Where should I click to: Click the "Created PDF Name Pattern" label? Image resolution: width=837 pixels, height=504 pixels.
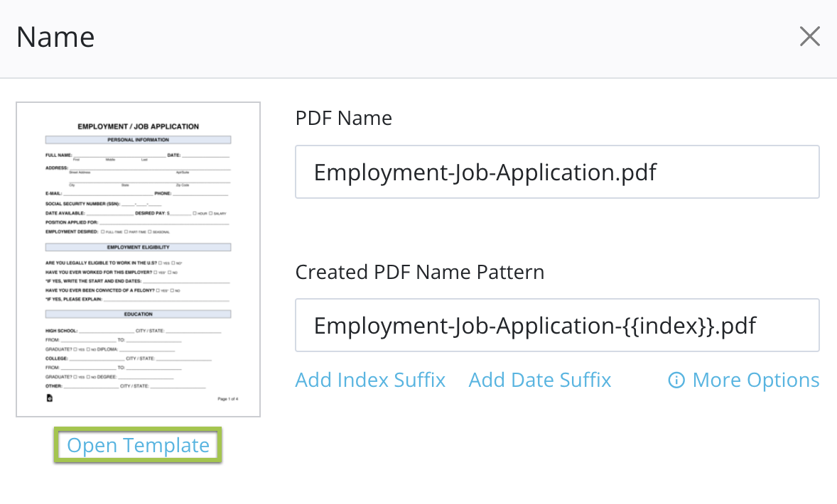(419, 272)
